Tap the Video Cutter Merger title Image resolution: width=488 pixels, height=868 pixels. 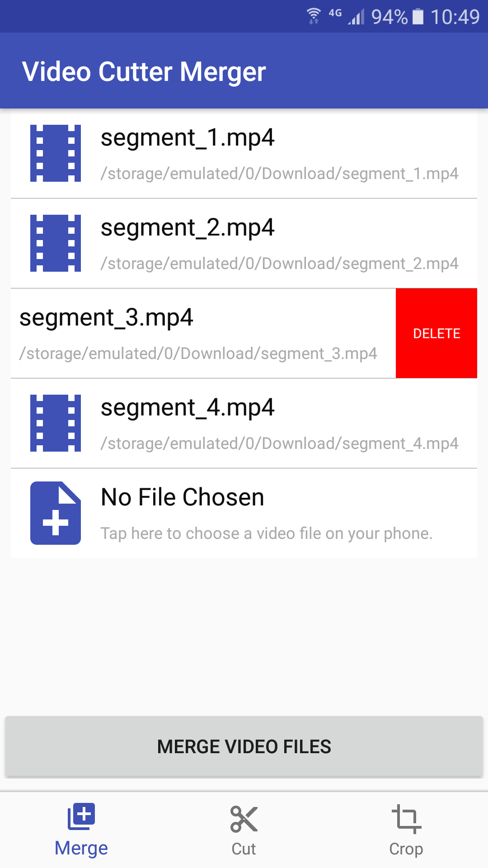(144, 71)
